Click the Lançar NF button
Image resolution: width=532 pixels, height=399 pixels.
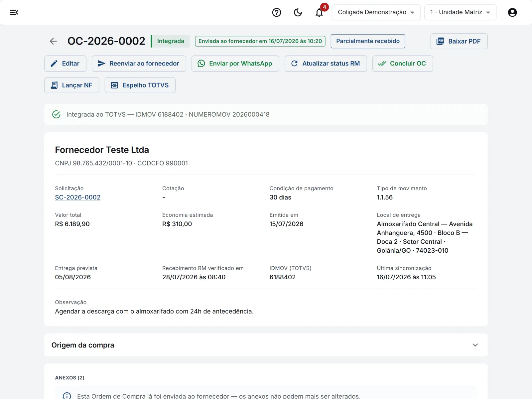pos(72,85)
